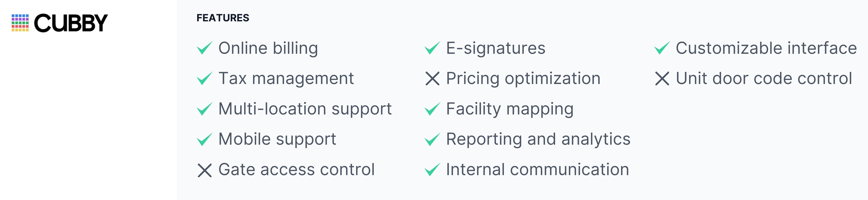The image size is (868, 200).
Task: Click the Unit door code control text
Action: pyautogui.click(x=764, y=78)
